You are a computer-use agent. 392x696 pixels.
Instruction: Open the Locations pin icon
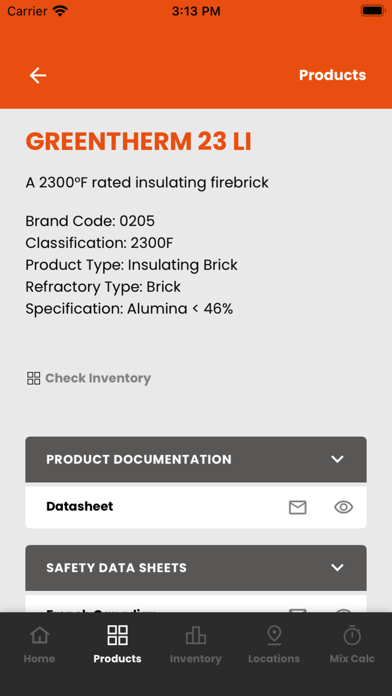(x=274, y=635)
